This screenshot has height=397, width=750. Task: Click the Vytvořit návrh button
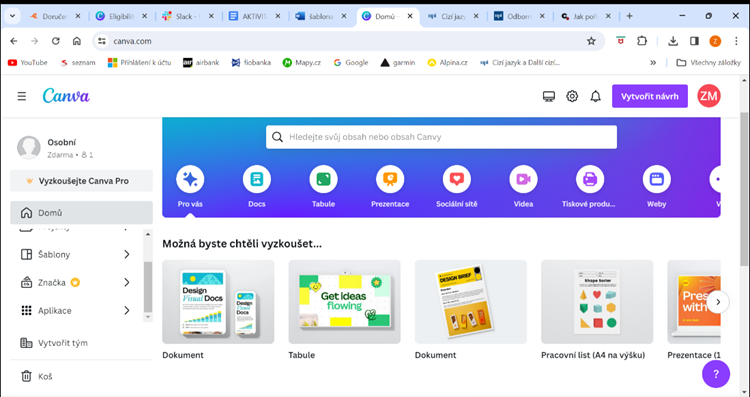pos(650,96)
